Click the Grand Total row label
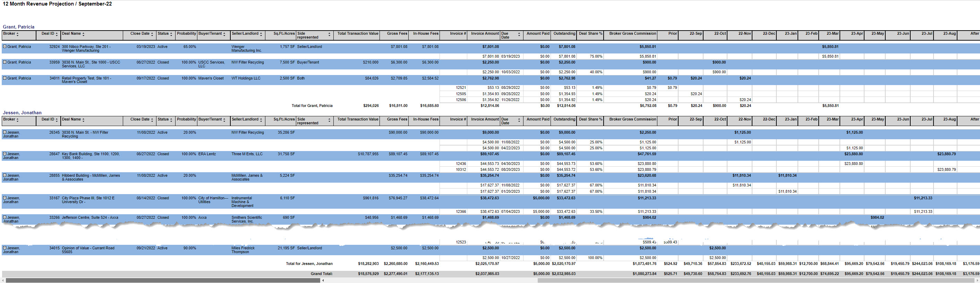 point(322,274)
